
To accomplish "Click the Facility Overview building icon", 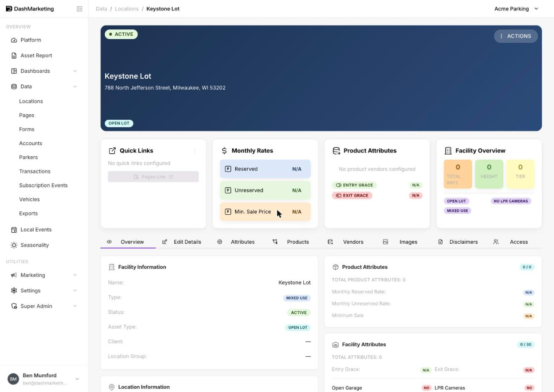I will 448,151.
